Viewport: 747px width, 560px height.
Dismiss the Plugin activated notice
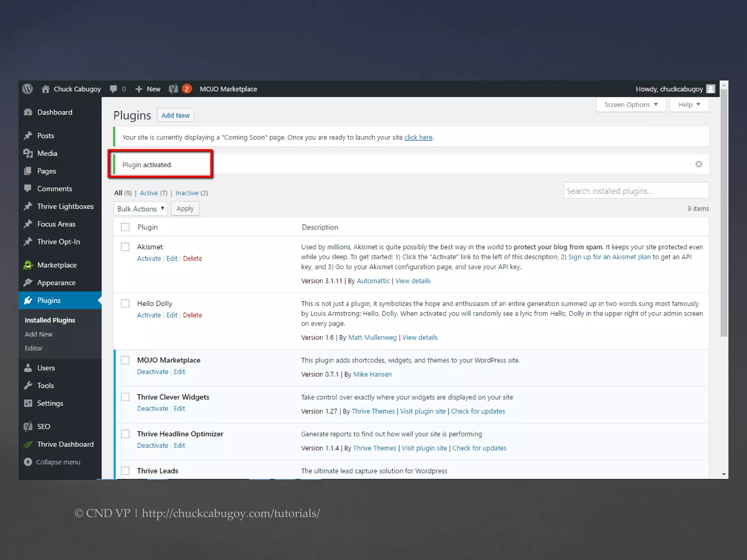point(698,164)
